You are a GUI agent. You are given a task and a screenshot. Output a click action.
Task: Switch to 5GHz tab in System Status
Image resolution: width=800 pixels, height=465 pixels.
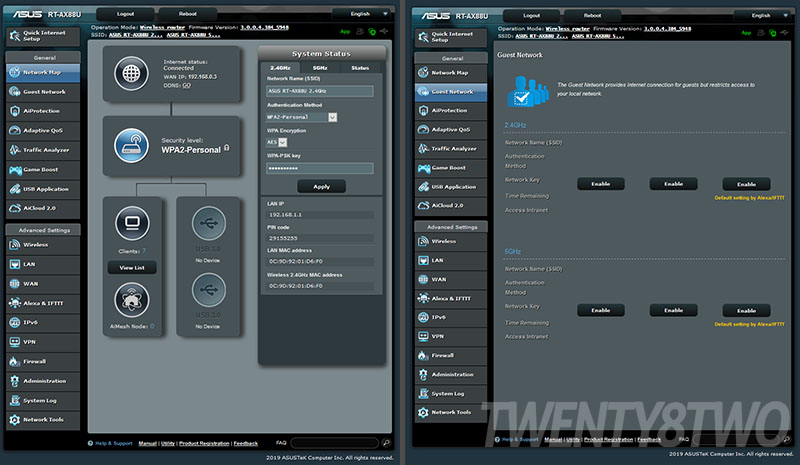pyautogui.click(x=320, y=68)
